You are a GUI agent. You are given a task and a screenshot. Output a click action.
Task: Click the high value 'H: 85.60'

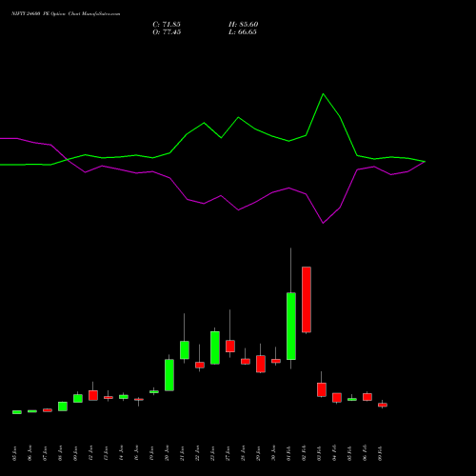[x=244, y=25]
